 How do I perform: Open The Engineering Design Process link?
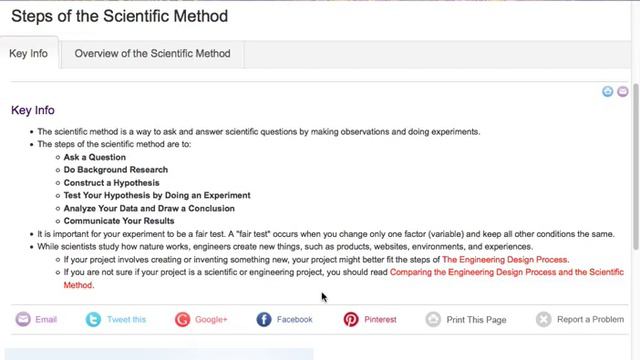tap(505, 260)
